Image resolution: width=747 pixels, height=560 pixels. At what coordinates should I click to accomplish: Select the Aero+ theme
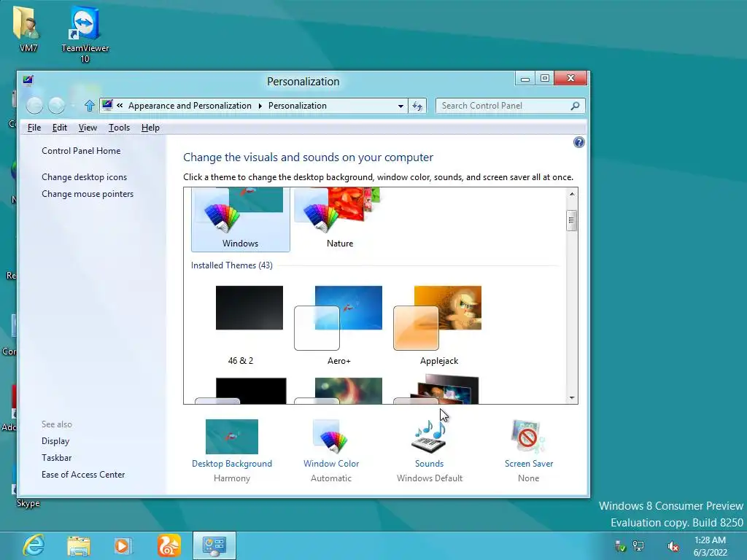click(x=338, y=326)
